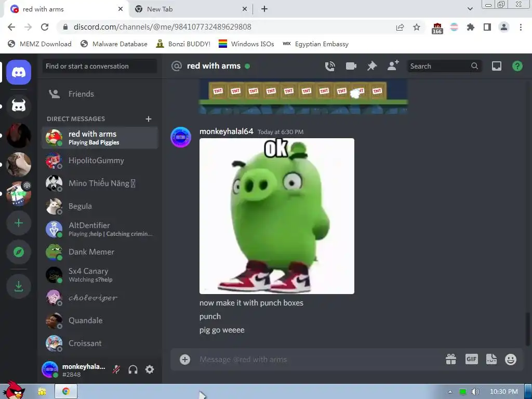Click the address bar URL
Screen dimensions: 532x399
(162, 27)
